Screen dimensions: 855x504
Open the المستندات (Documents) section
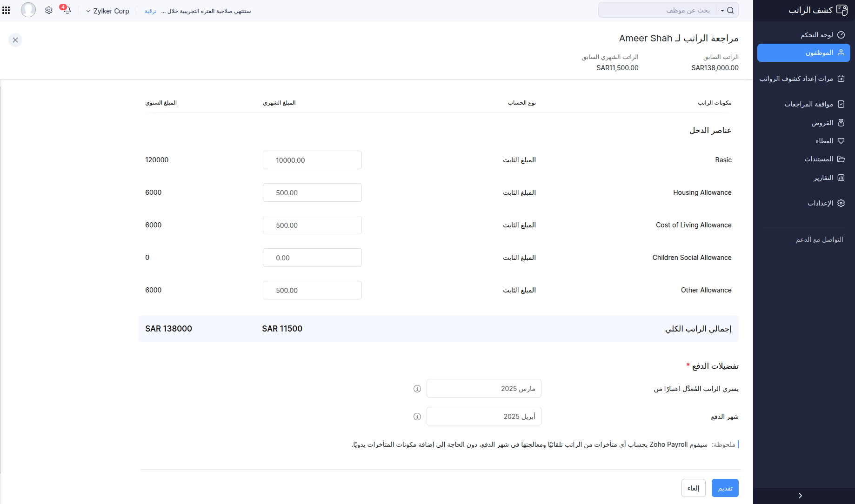(820, 159)
